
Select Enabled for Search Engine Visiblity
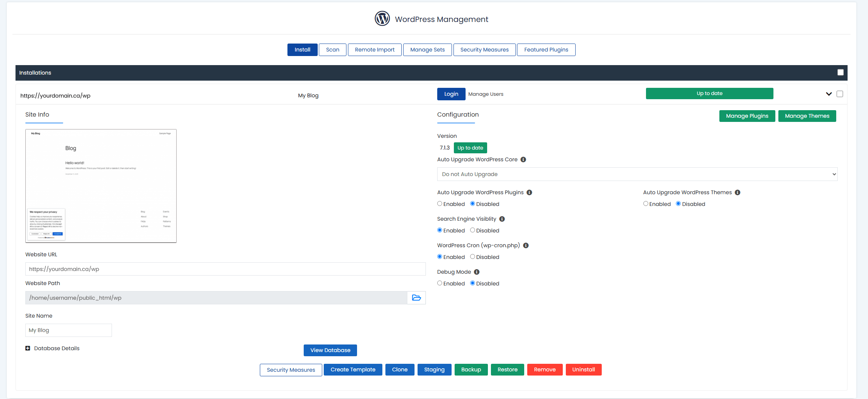tap(439, 230)
